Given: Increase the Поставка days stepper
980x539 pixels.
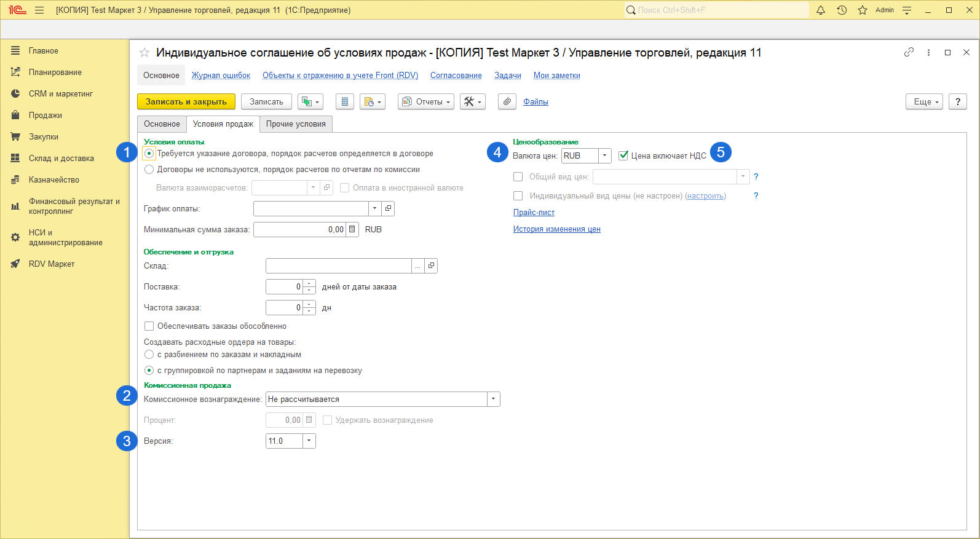Looking at the screenshot, I should (309, 283).
